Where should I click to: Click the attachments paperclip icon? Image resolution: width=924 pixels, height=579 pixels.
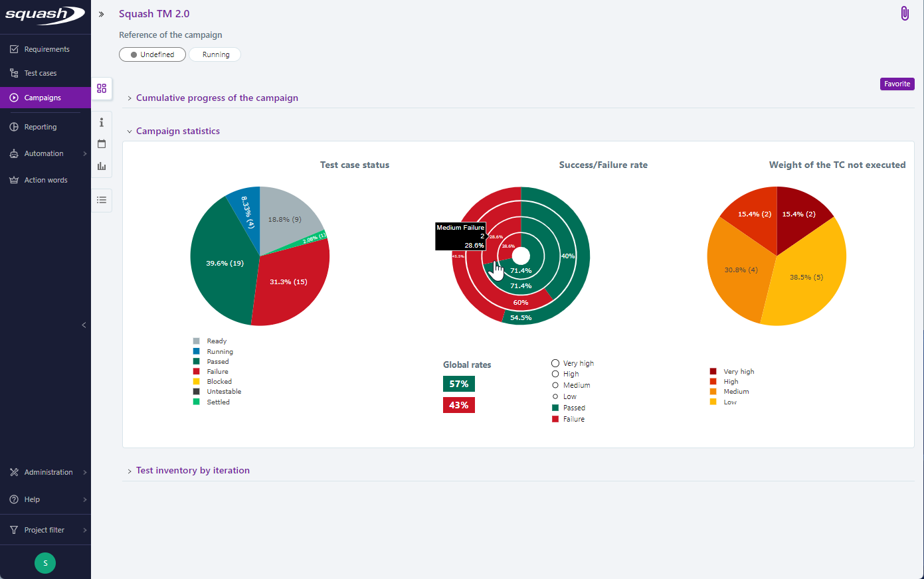pyautogui.click(x=904, y=13)
